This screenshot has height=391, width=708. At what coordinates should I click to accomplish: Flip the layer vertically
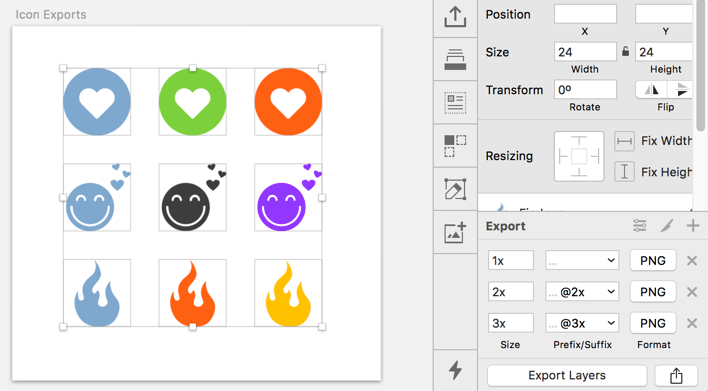[x=680, y=90]
